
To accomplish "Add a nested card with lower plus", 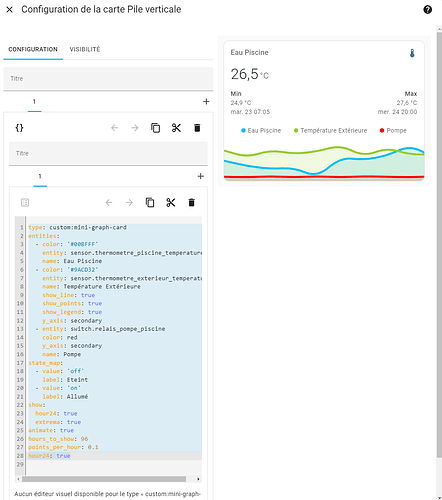I will click(x=201, y=176).
